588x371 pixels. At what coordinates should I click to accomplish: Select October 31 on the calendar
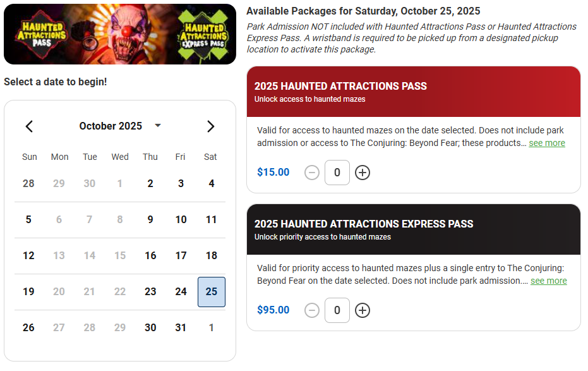[x=181, y=327]
